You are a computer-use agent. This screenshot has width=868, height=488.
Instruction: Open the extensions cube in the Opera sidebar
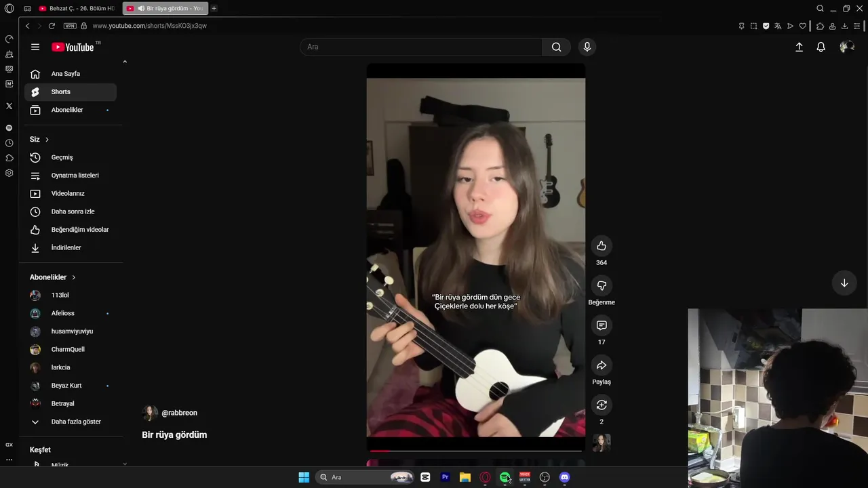pos(9,158)
